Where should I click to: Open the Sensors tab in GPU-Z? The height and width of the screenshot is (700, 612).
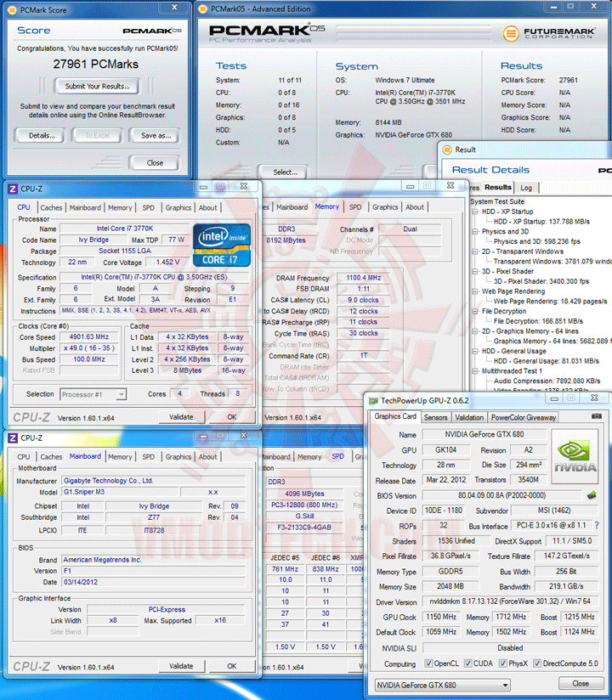[x=435, y=417]
